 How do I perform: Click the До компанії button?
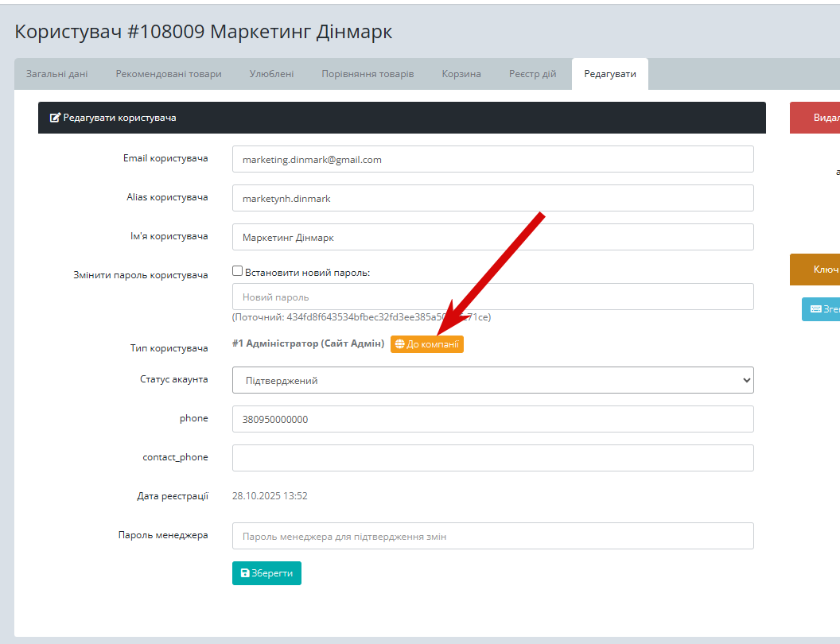pyautogui.click(x=427, y=344)
